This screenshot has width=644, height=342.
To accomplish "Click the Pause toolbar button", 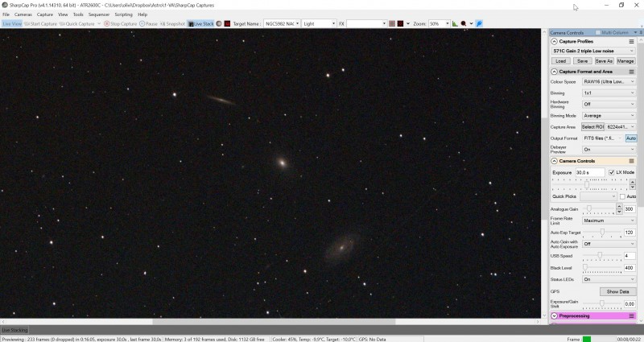I will click(148, 24).
